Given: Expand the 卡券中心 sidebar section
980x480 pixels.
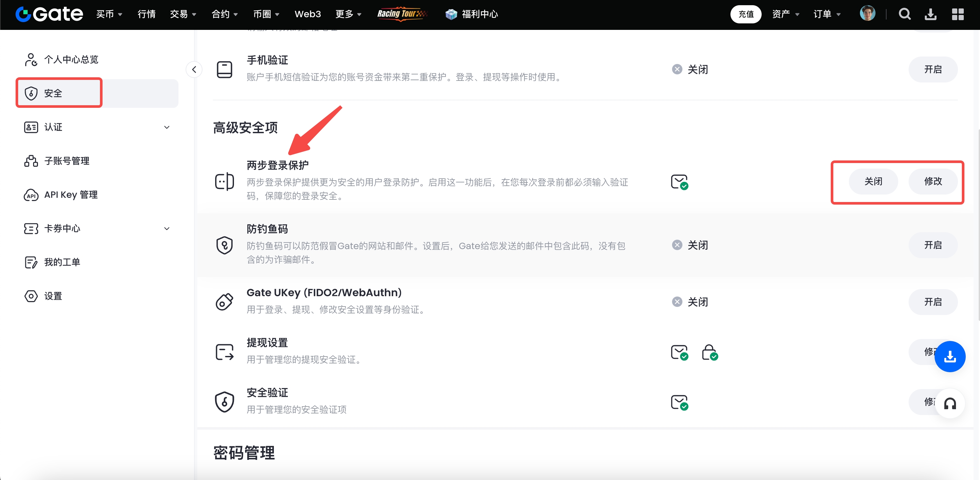Looking at the screenshot, I should (x=166, y=228).
